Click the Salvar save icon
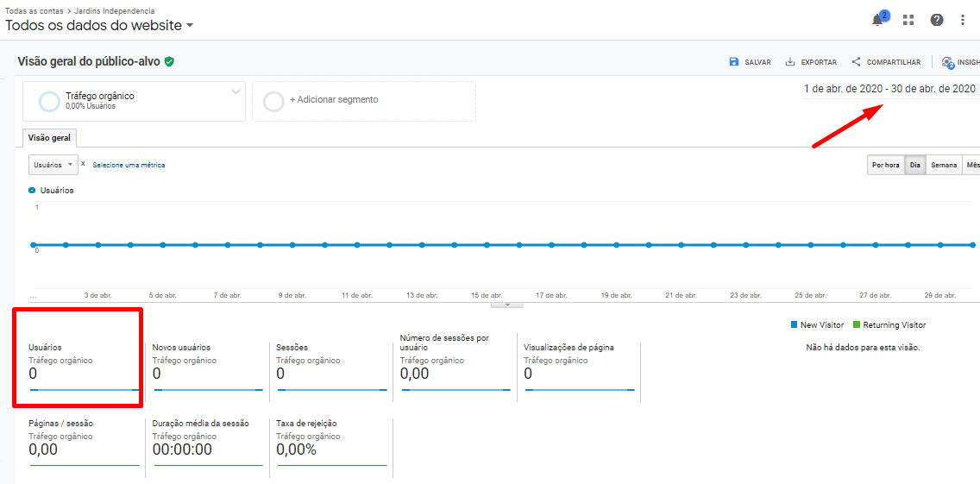This screenshot has height=484, width=980. click(734, 62)
